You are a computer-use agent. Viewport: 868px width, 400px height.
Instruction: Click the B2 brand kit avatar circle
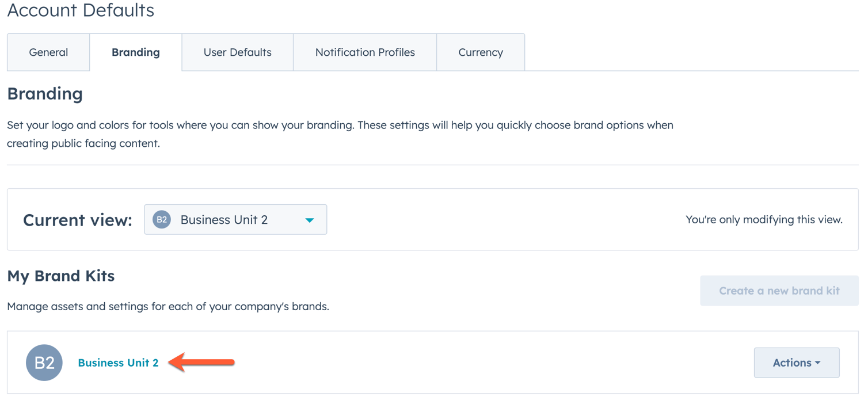click(44, 363)
